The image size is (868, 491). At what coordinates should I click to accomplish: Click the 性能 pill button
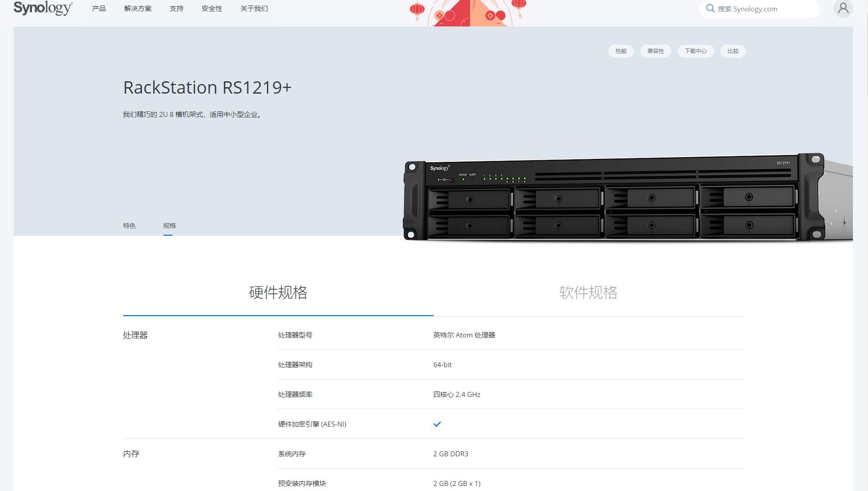621,51
